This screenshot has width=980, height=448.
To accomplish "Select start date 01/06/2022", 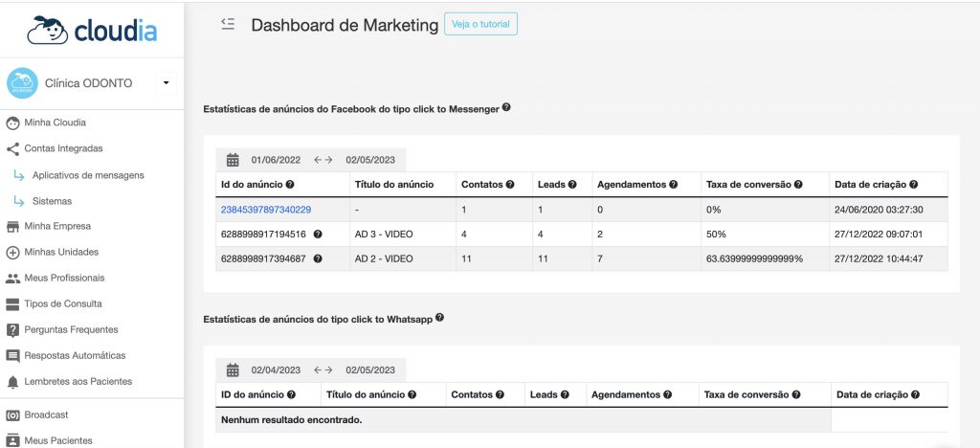I will pyautogui.click(x=277, y=160).
